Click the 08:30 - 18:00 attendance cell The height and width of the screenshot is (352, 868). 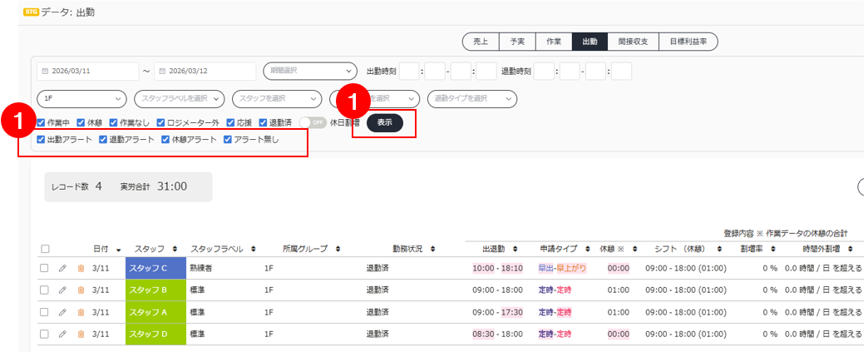[498, 335]
